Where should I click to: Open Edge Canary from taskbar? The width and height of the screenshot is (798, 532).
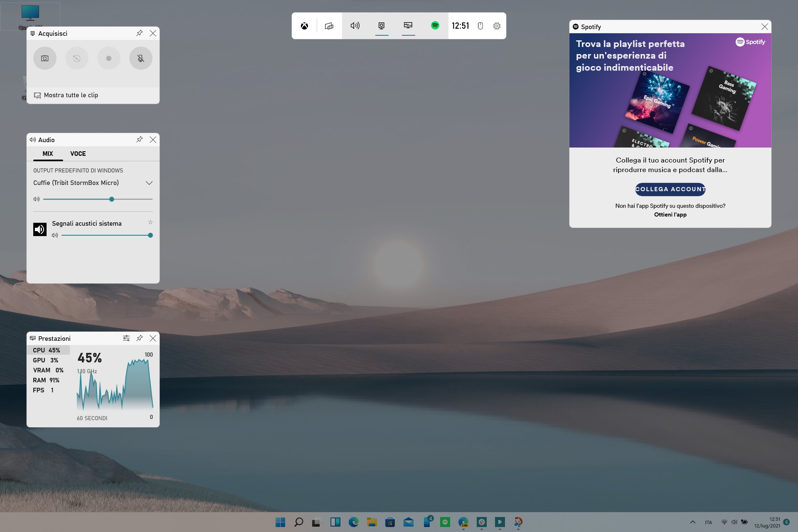tap(463, 522)
